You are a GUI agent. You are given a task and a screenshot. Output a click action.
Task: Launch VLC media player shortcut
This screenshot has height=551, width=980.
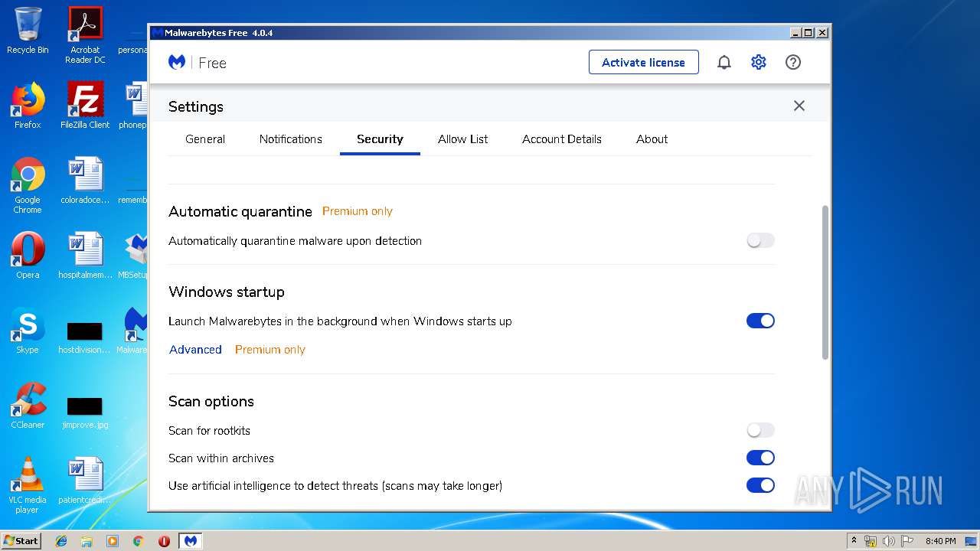click(x=28, y=485)
